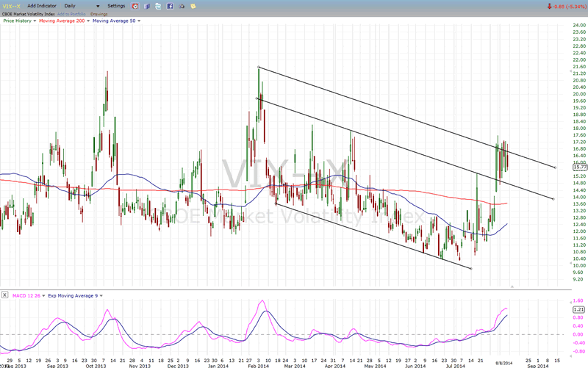Close the MACD indicator panel
The image size is (588, 368).
coord(4,295)
